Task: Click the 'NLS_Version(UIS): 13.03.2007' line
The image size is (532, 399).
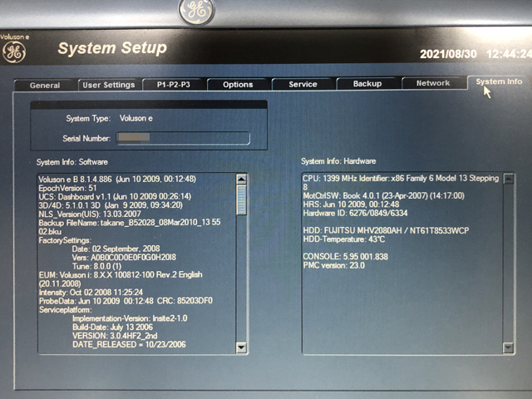Action: click(90, 214)
